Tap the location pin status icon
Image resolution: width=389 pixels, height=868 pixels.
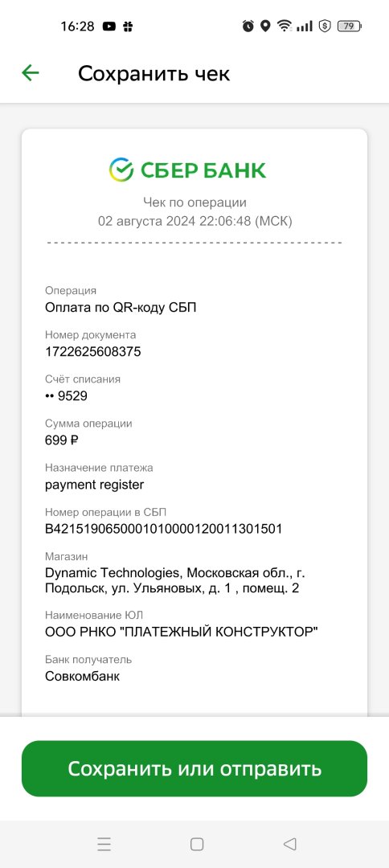tap(265, 26)
